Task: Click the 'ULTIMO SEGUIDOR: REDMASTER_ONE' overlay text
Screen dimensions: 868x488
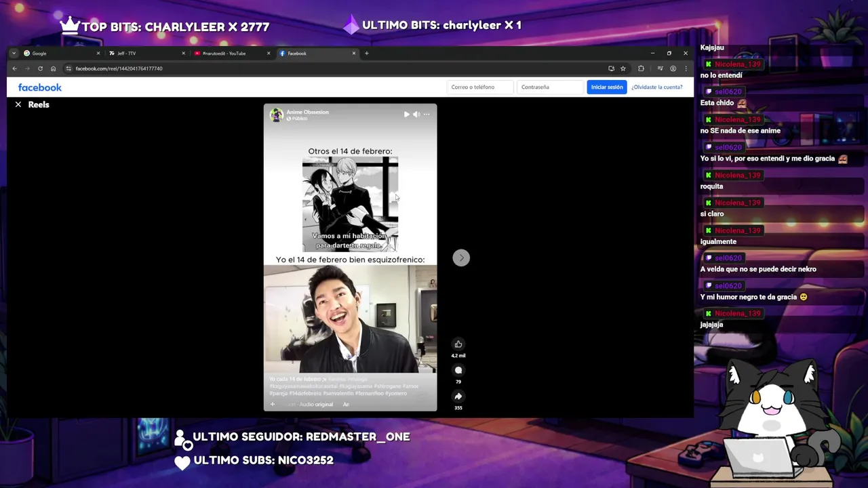Action: [x=301, y=437]
